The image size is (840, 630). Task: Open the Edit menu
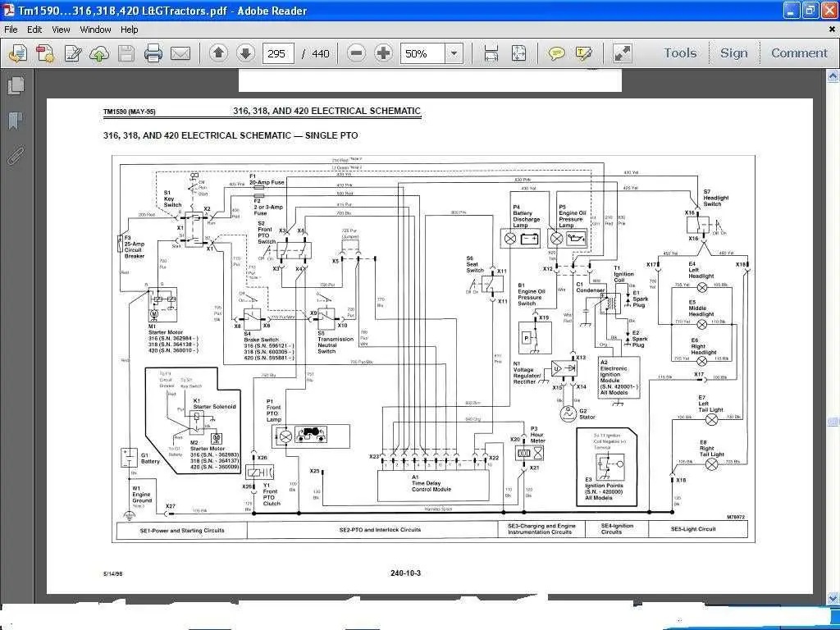(34, 30)
